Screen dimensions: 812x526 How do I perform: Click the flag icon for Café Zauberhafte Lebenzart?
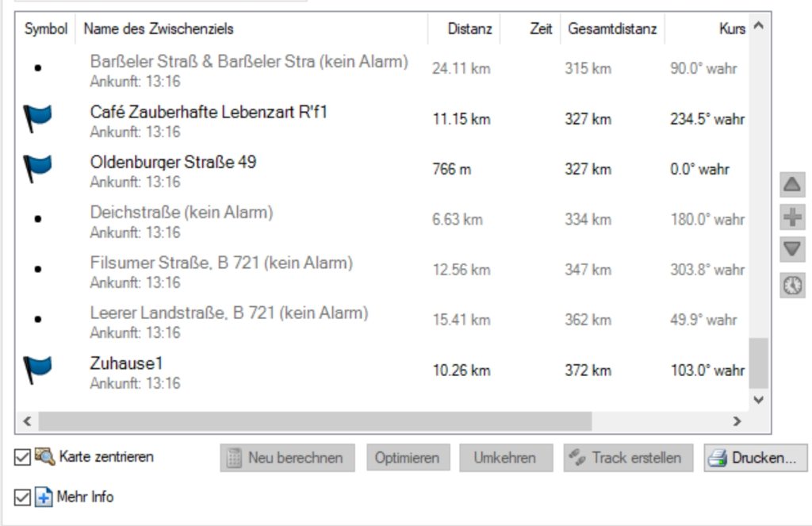(37, 119)
